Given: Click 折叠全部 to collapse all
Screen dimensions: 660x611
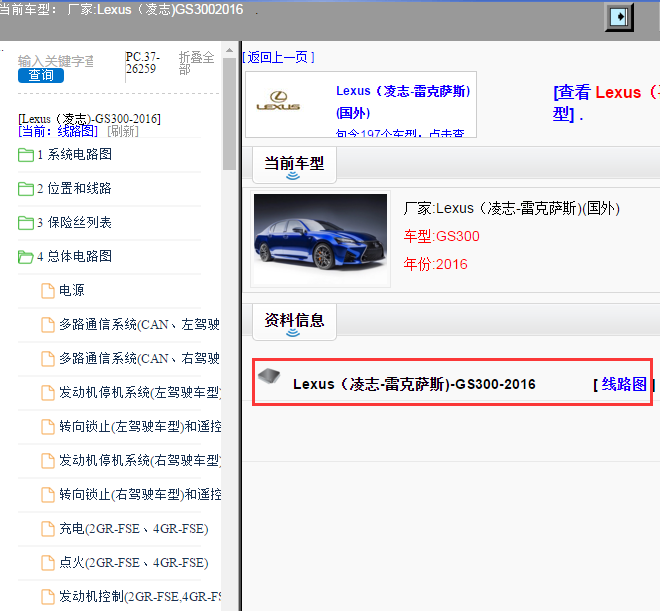Looking at the screenshot, I should coord(197,63).
